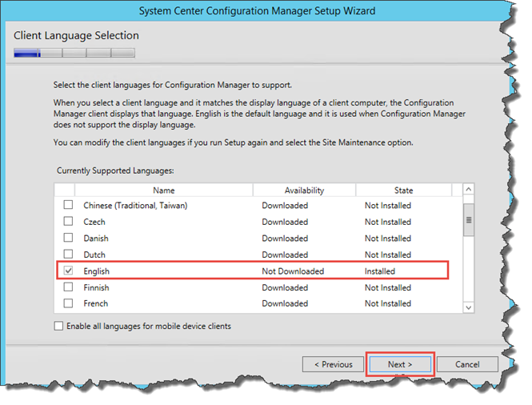Select the Czech language name
Viewport: 532px width, 405px height.
coord(94,222)
